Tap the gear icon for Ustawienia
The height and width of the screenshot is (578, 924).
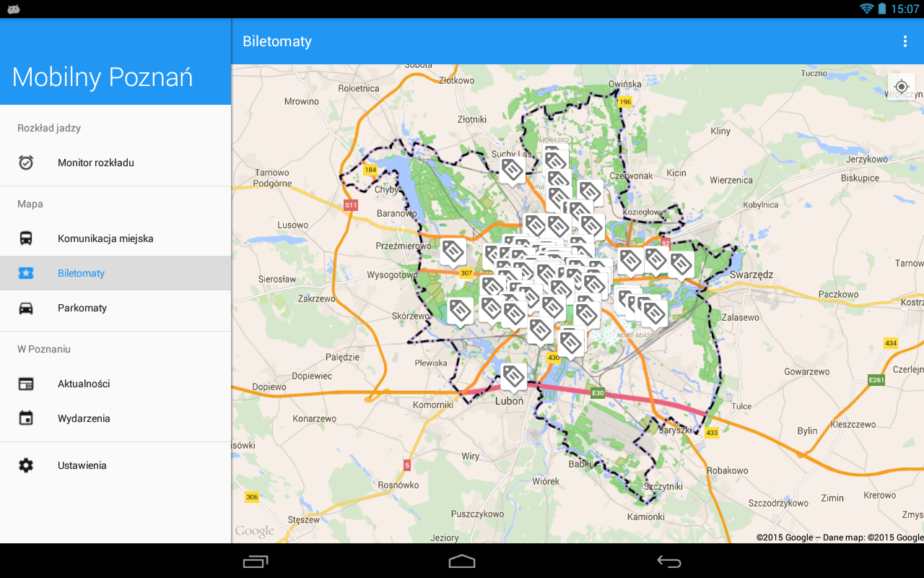coord(26,465)
